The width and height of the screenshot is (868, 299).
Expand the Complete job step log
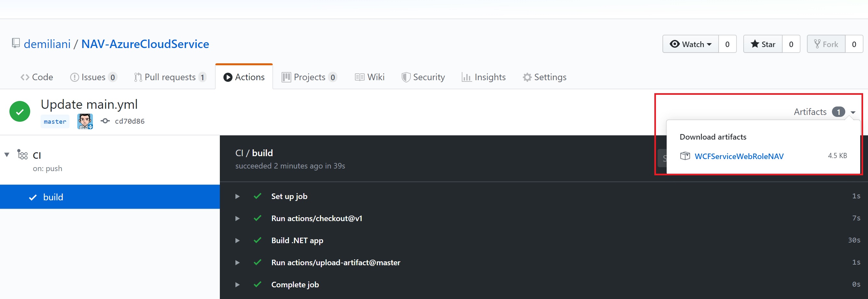point(238,285)
